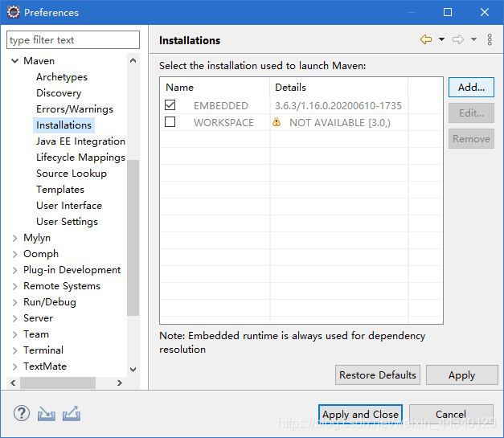Select the EMBEDDED row name
Viewport: 504px width, 438px height.
[x=221, y=105]
